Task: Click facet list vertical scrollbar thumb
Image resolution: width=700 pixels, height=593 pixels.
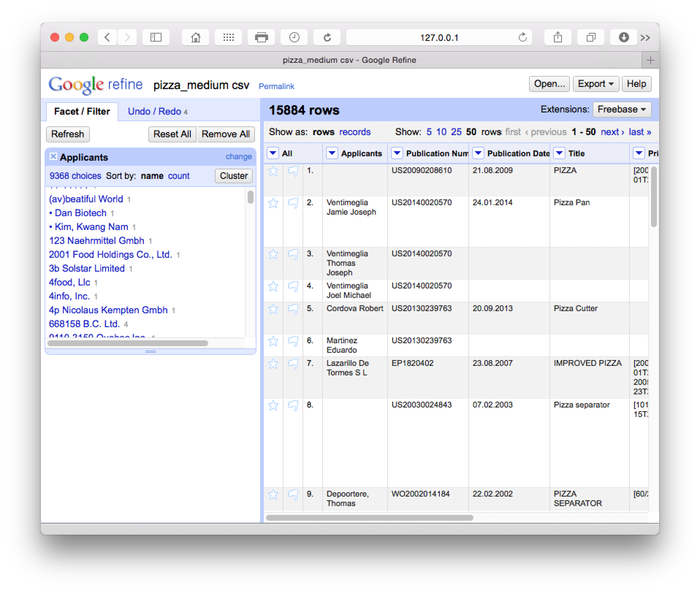Action: tap(250, 197)
